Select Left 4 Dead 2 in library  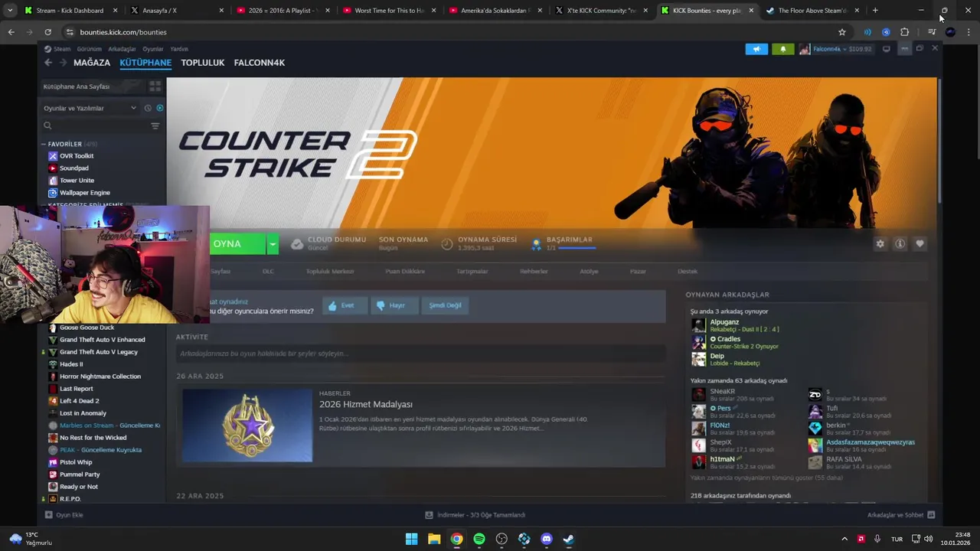click(x=80, y=401)
